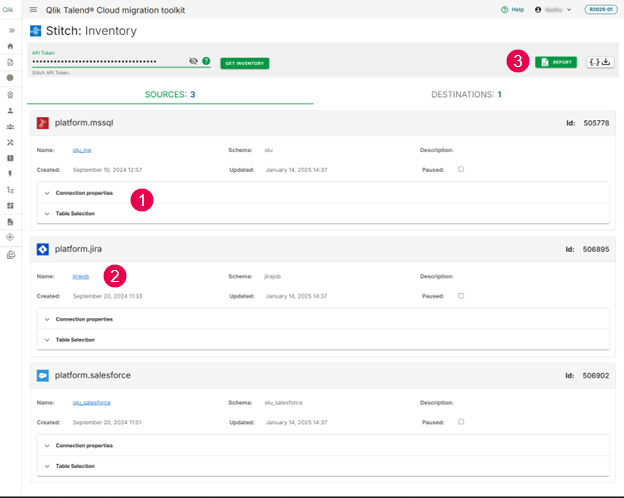The image size is (624, 498).
Task: Download inventory as JSON
Action: (x=600, y=62)
